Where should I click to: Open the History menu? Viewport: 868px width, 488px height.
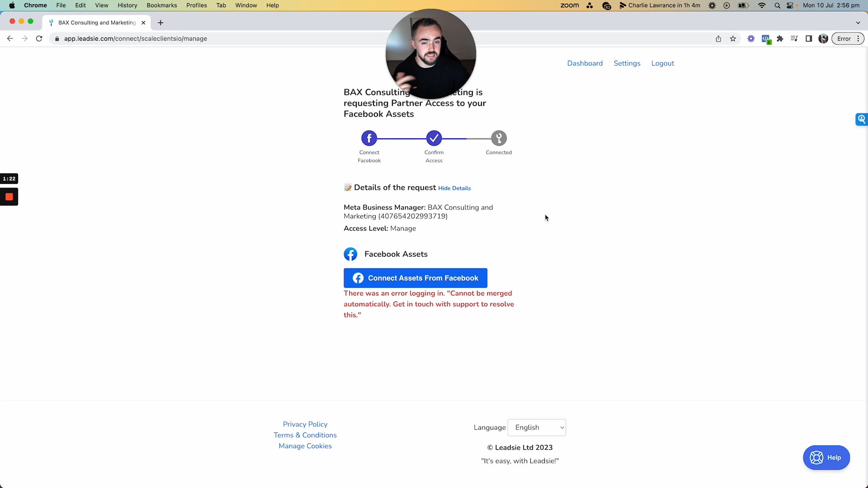[x=127, y=5]
